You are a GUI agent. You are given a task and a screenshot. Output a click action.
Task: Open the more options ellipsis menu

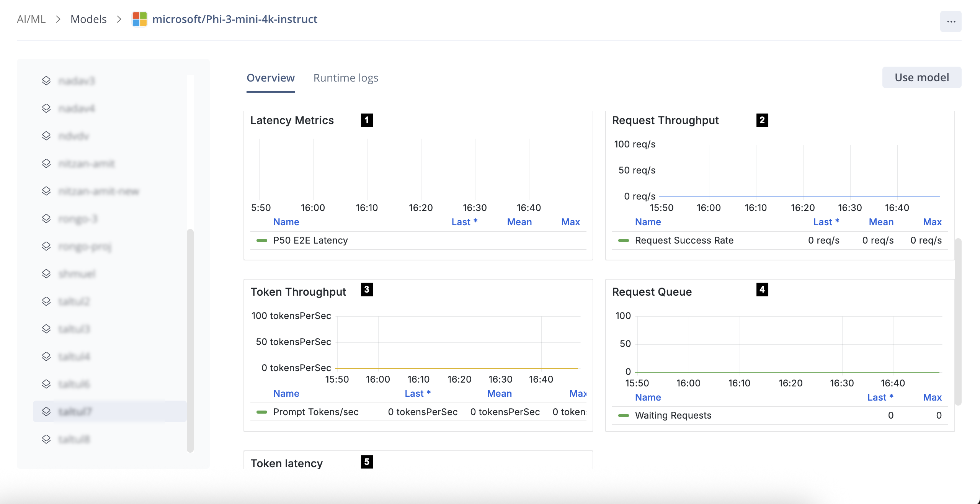click(951, 22)
